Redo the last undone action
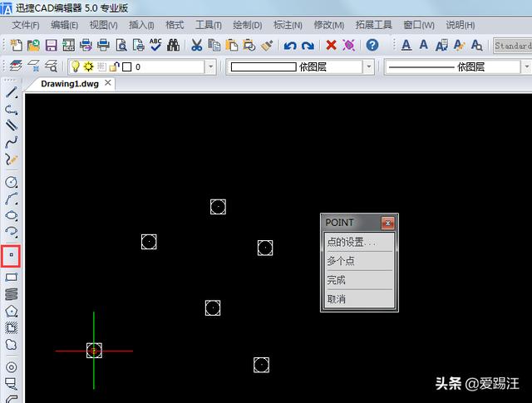Image resolution: width=532 pixels, height=403 pixels. tap(308, 45)
